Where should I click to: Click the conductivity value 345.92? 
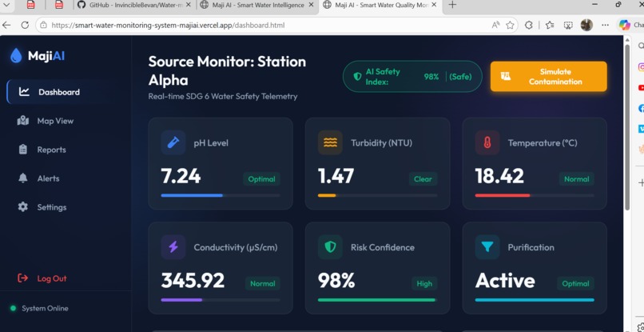tap(193, 281)
